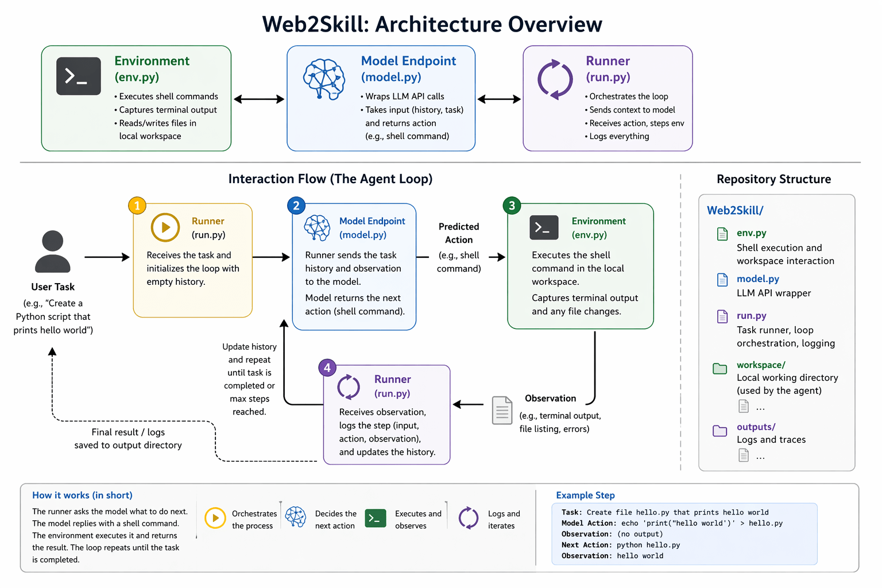This screenshot has height=588, width=882.
Task: Click 'Model returns the next action' text
Action: pyautogui.click(x=355, y=304)
